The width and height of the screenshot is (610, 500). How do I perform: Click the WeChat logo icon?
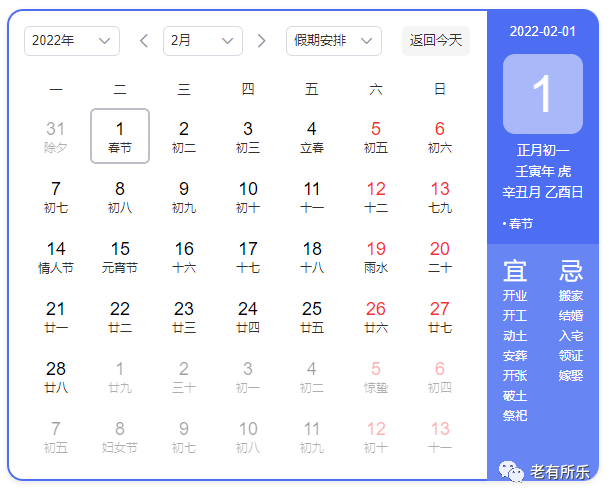click(511, 472)
